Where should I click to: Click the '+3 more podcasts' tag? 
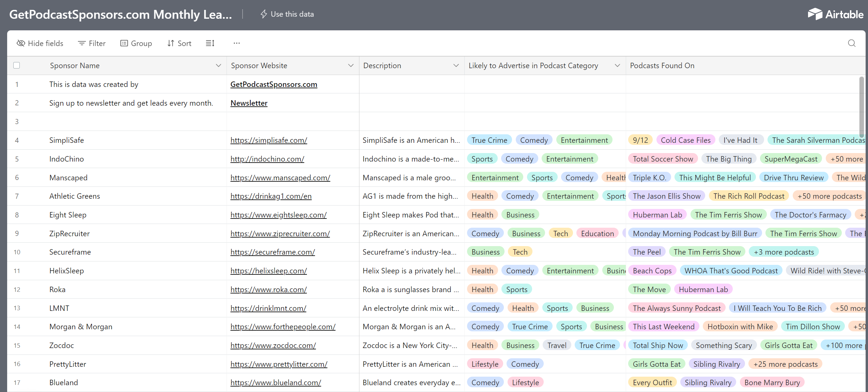point(784,252)
